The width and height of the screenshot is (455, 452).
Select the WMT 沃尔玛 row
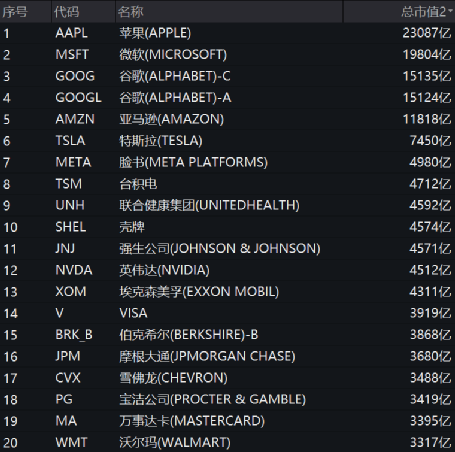[227, 443]
